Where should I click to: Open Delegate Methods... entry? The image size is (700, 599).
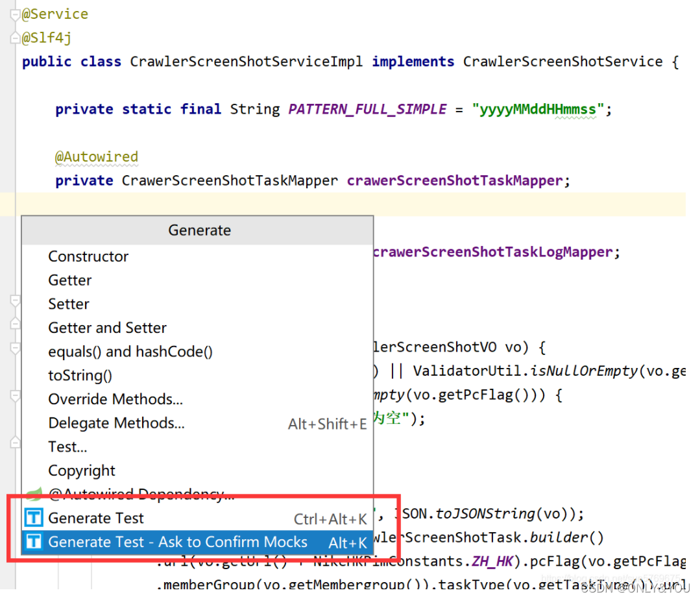tap(198, 423)
